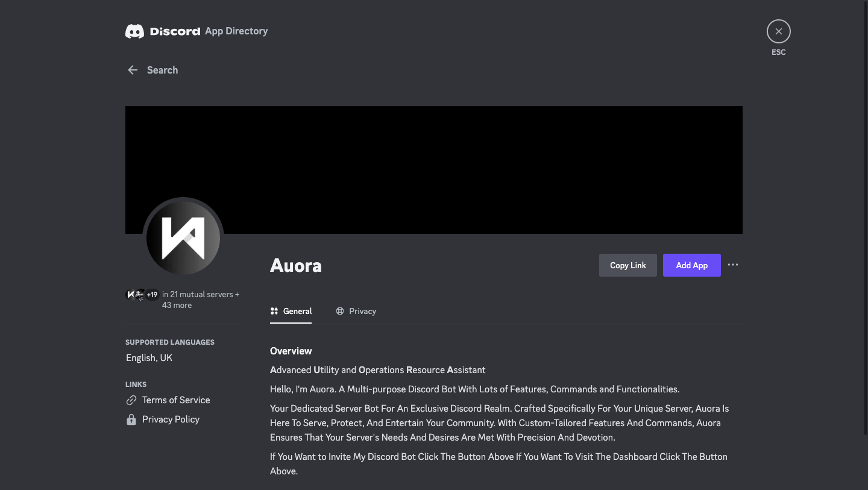The height and width of the screenshot is (490, 868).
Task: Click the link icon beside Terms of Service
Action: (x=131, y=400)
